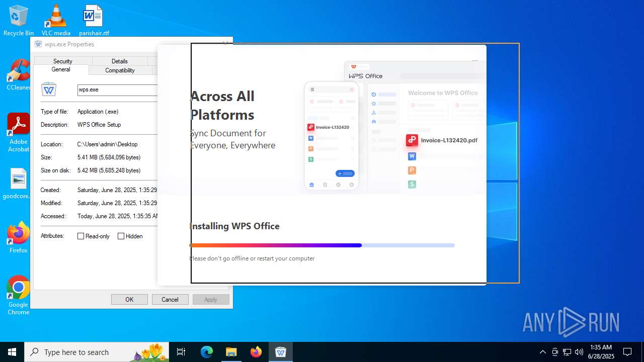This screenshot has width=644, height=362.
Task: Launch the Google Chrome desktop shortcut
Action: click(x=19, y=295)
